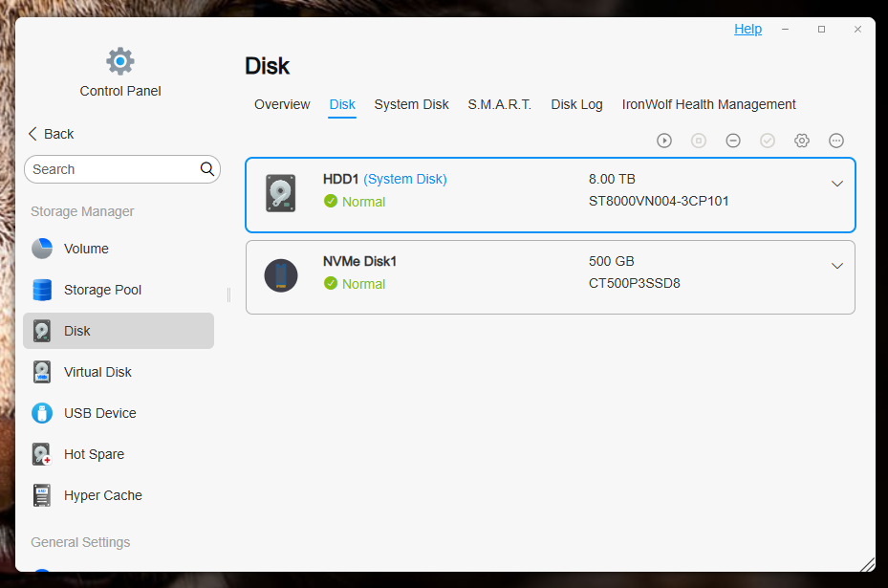The height and width of the screenshot is (588, 888).
Task: Click the Hot Spare icon
Action: [42, 454]
